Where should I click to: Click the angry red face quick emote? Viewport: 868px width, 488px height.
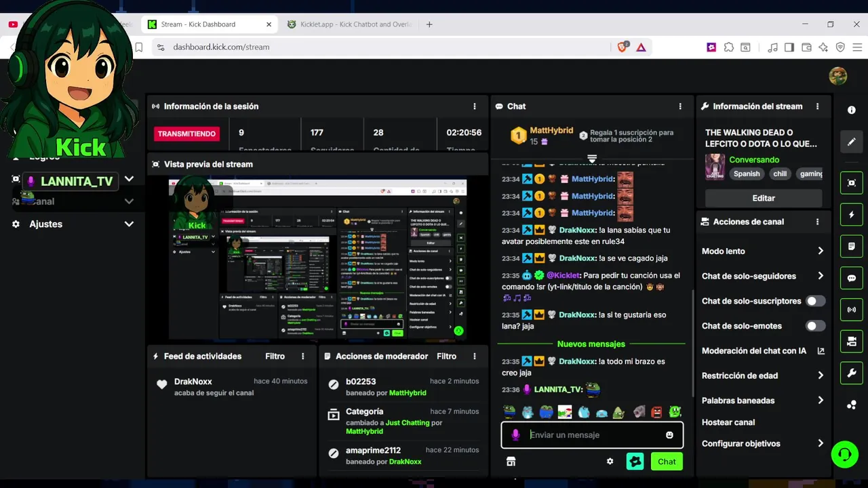656,411
